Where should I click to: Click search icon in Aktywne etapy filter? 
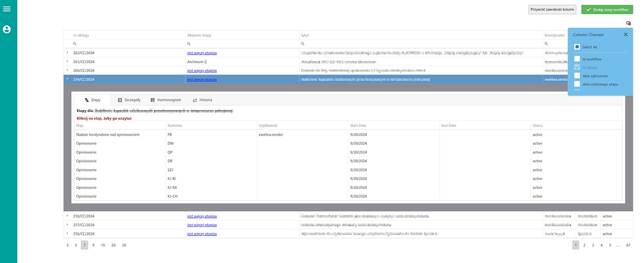click(189, 44)
